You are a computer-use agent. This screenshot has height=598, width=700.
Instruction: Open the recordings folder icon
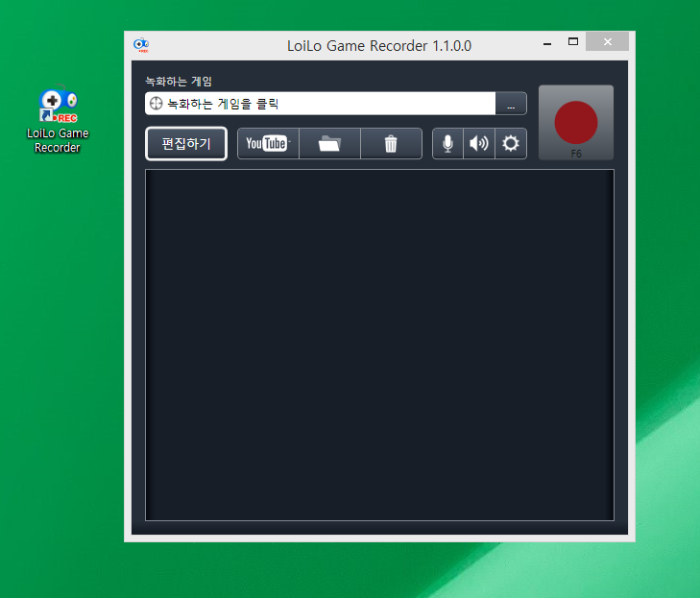pos(329,143)
